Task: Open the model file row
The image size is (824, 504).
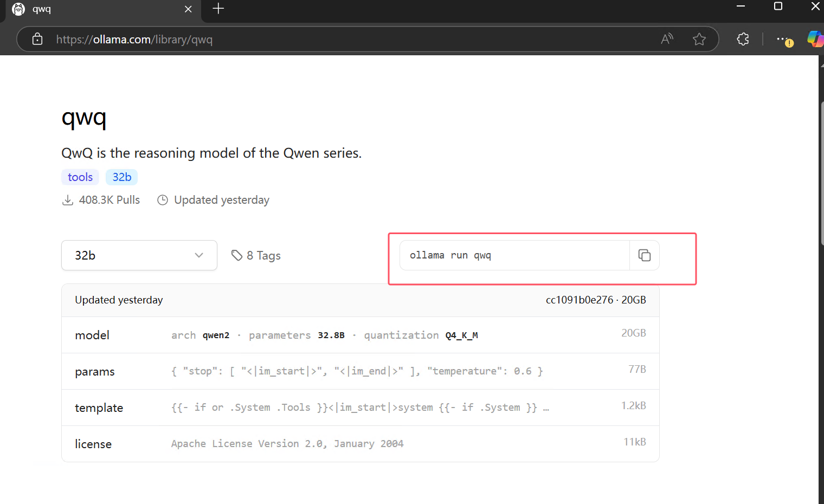Action: pyautogui.click(x=360, y=335)
